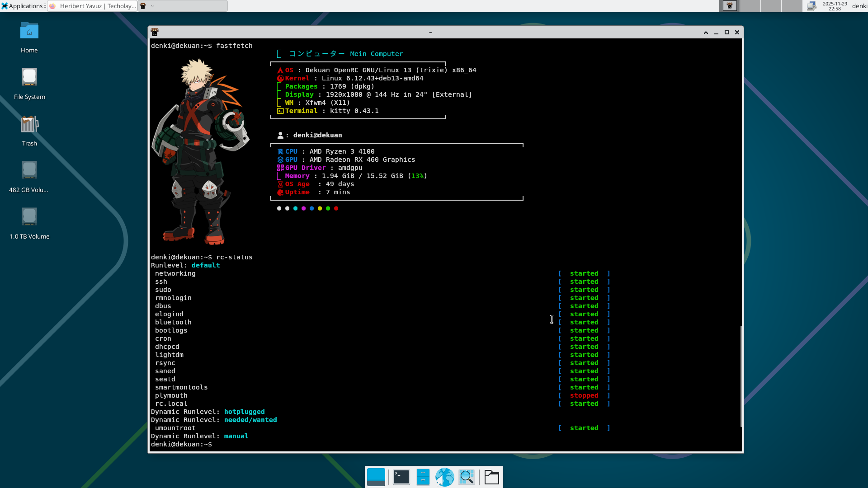Viewport: 868px width, 488px height.
Task: Open the Trash desktop icon
Action: click(29, 131)
